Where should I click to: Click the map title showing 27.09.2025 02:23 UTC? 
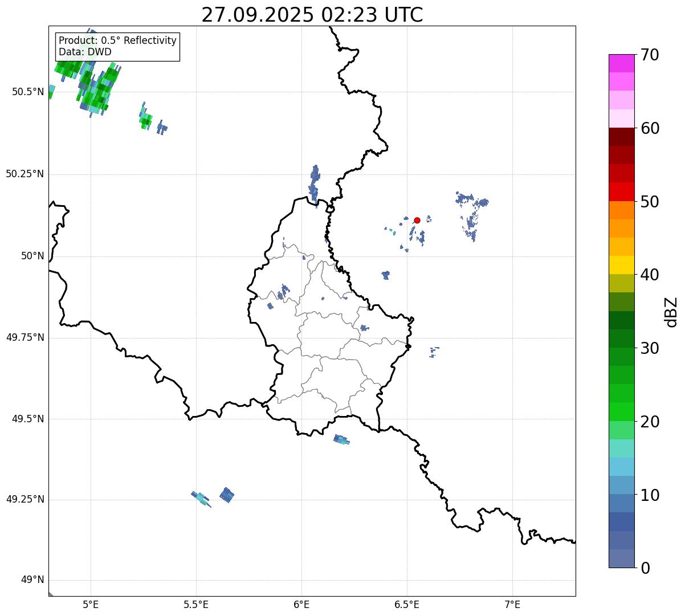click(x=312, y=15)
